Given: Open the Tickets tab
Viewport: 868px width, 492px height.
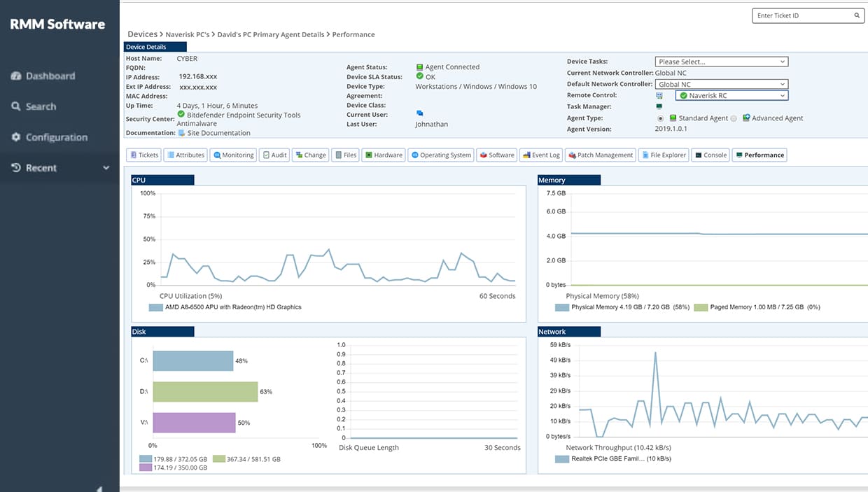Looking at the screenshot, I should tap(143, 155).
